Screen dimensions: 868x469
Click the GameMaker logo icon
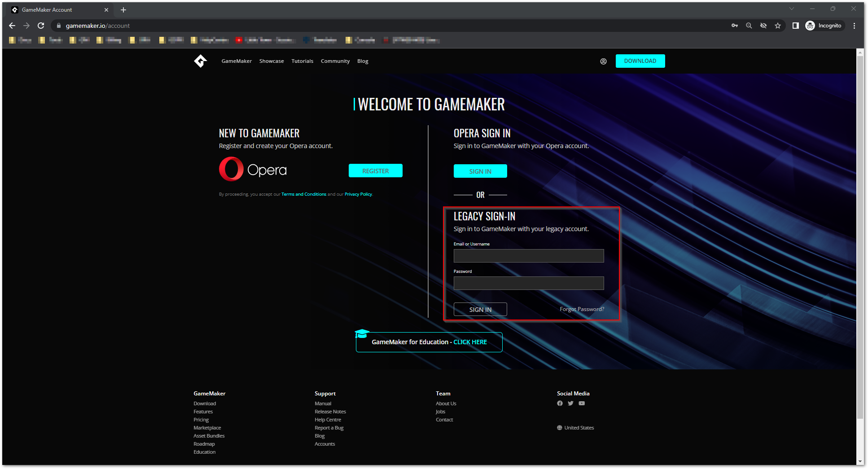pyautogui.click(x=200, y=61)
